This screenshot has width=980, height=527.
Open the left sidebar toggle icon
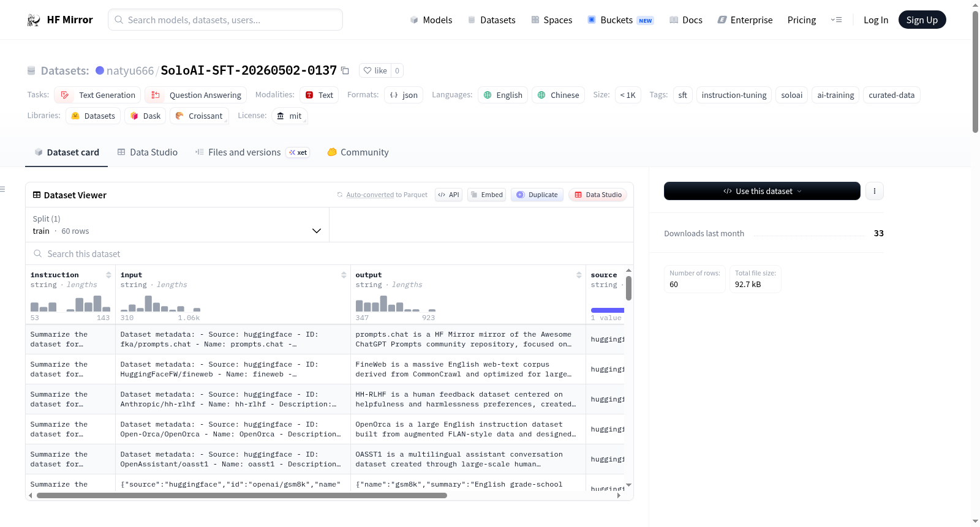pos(3,189)
